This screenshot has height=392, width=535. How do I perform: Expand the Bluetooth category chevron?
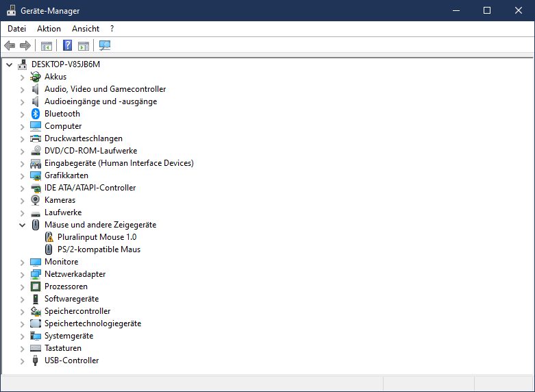22,114
